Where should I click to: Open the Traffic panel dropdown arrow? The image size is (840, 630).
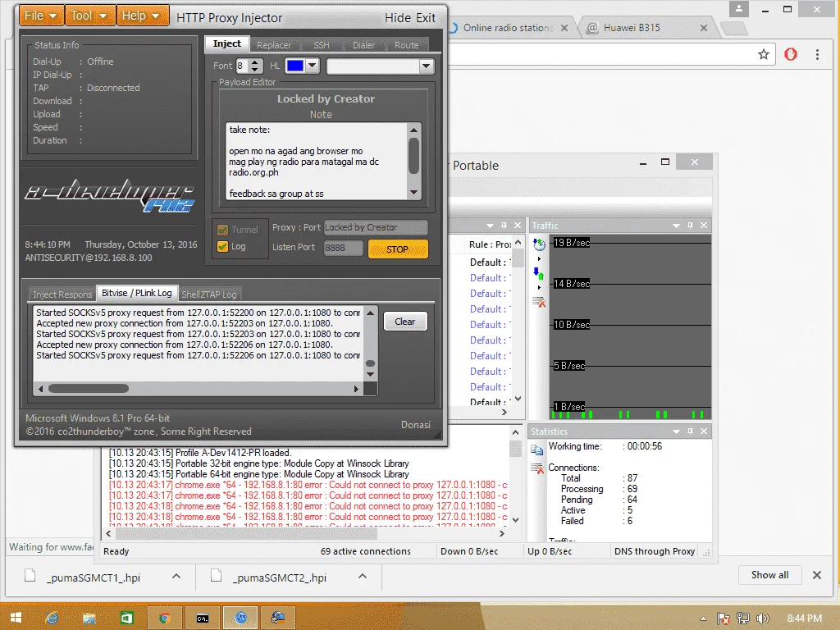click(x=676, y=226)
